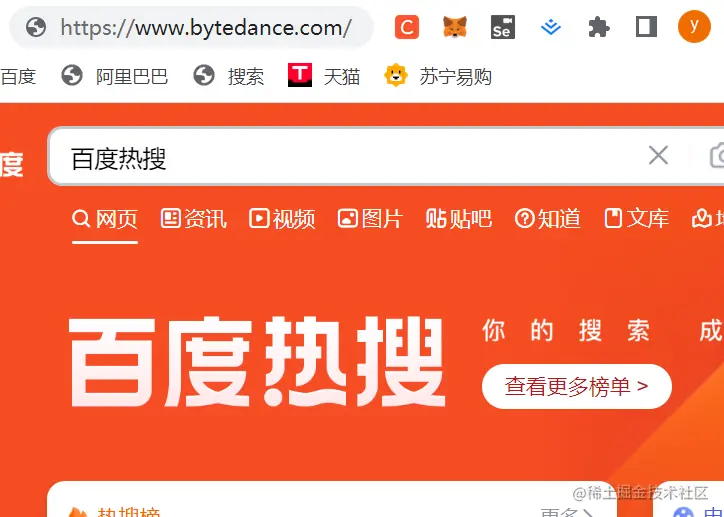Switch to the 贴吧 tab

(x=459, y=219)
